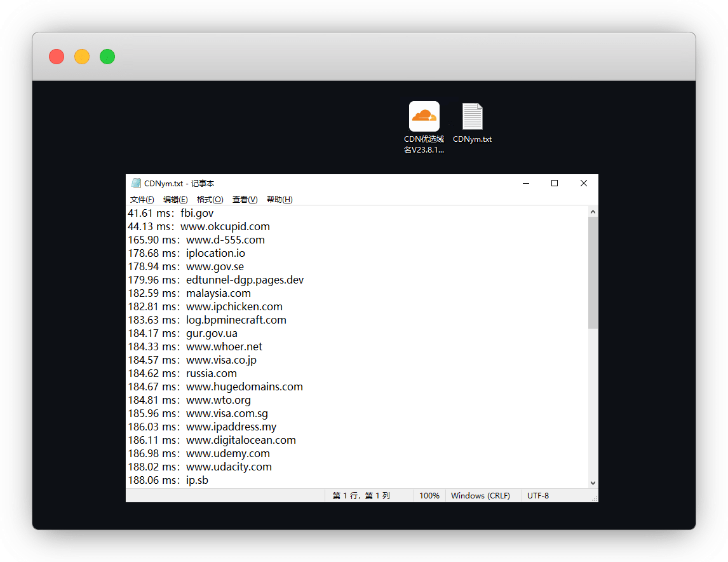Viewport: 728px width, 562px height.
Task: Maximize the Notepad window
Action: [x=555, y=183]
